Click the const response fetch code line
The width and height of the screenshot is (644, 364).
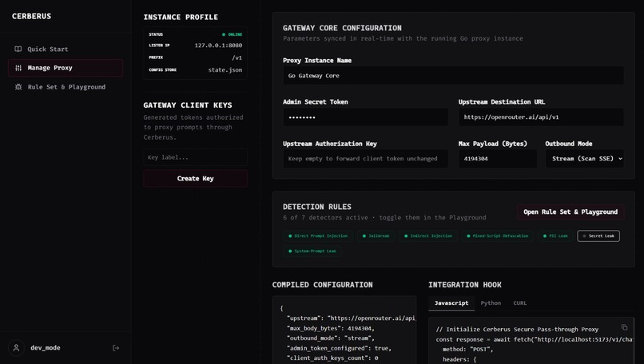click(x=535, y=339)
